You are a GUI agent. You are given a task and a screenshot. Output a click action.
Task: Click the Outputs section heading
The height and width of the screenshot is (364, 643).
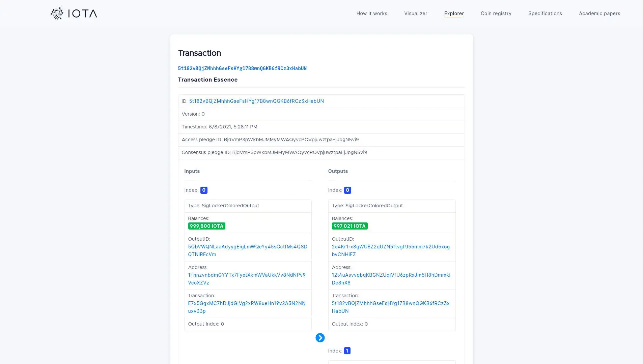[338, 171]
